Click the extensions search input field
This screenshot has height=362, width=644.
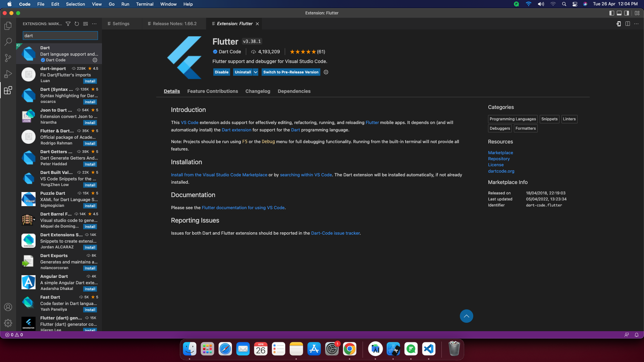pyautogui.click(x=60, y=36)
